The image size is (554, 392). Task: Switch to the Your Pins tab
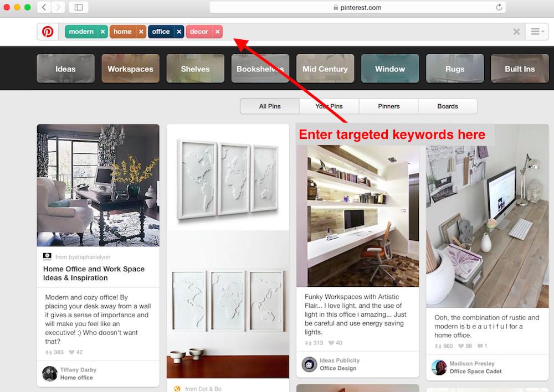pyautogui.click(x=329, y=106)
